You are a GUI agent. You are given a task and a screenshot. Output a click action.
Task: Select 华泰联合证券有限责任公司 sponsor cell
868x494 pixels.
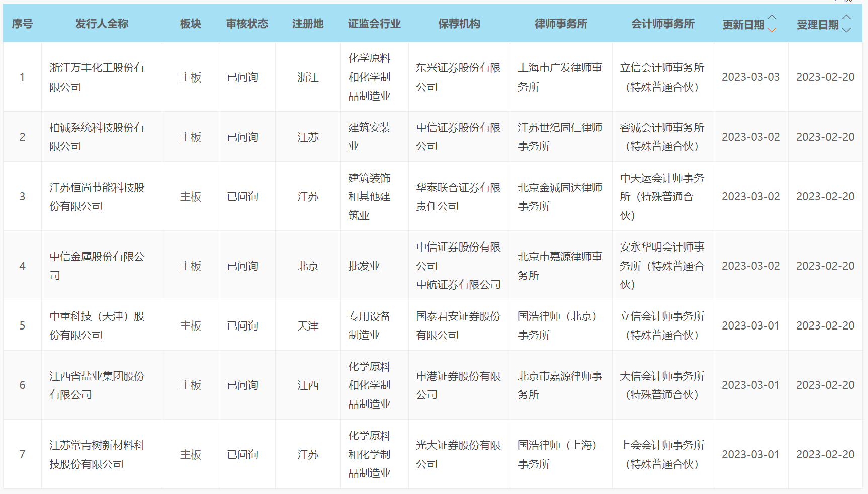coord(459,197)
